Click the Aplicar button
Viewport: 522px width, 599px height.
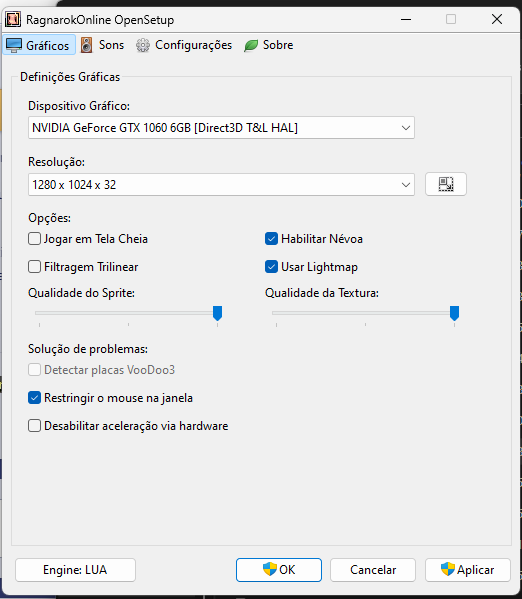(468, 570)
